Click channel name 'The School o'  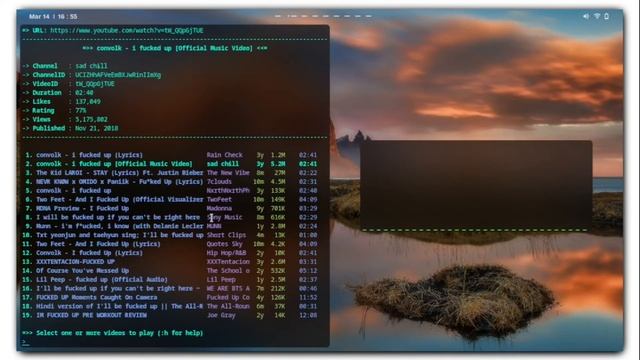point(228,271)
